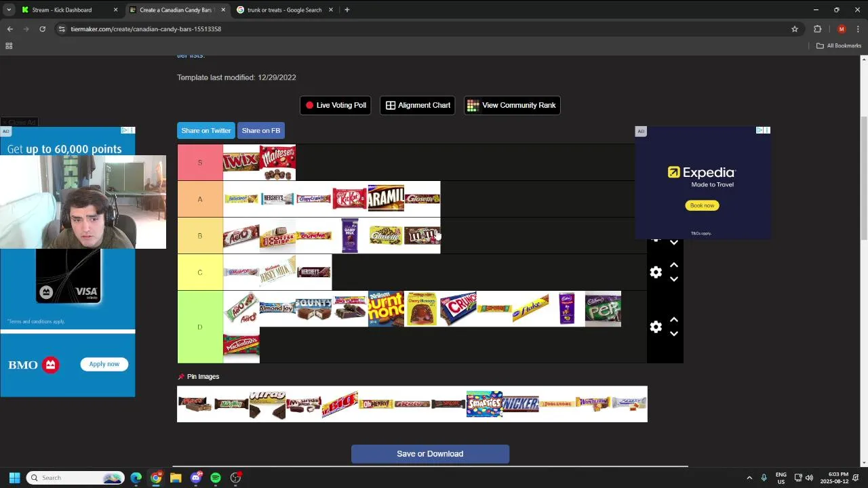View Community Rank

coord(512,105)
